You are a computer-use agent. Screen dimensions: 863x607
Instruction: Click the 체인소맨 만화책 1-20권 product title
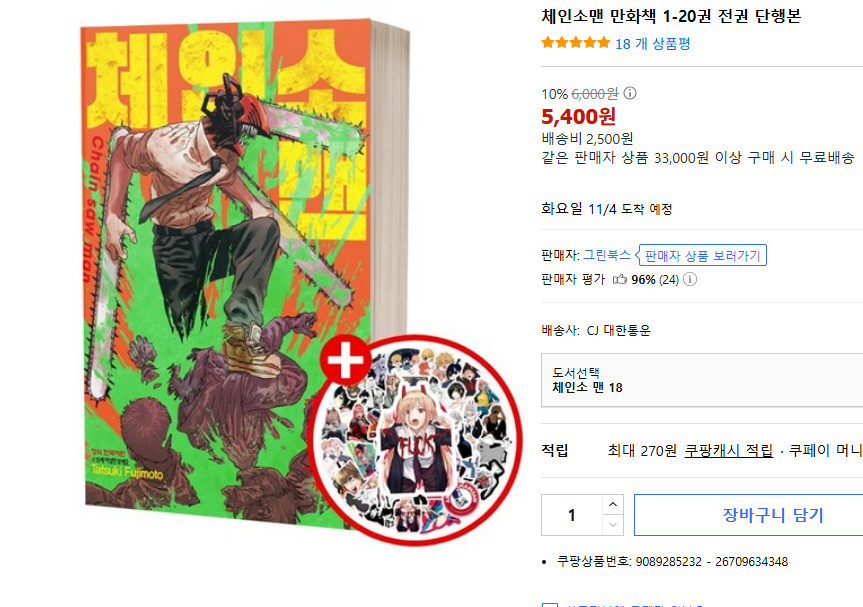671,16
